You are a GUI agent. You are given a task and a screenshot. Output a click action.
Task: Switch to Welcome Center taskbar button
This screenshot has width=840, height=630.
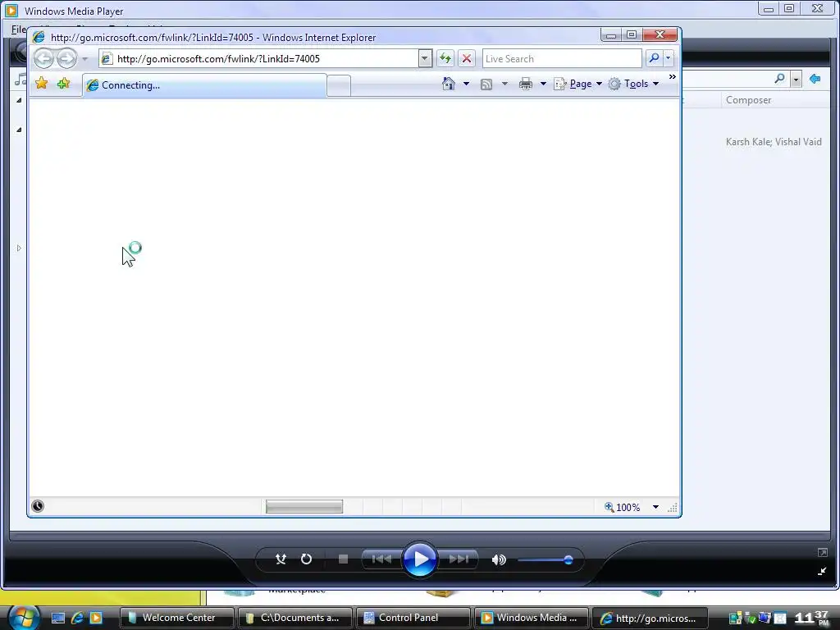tap(177, 618)
